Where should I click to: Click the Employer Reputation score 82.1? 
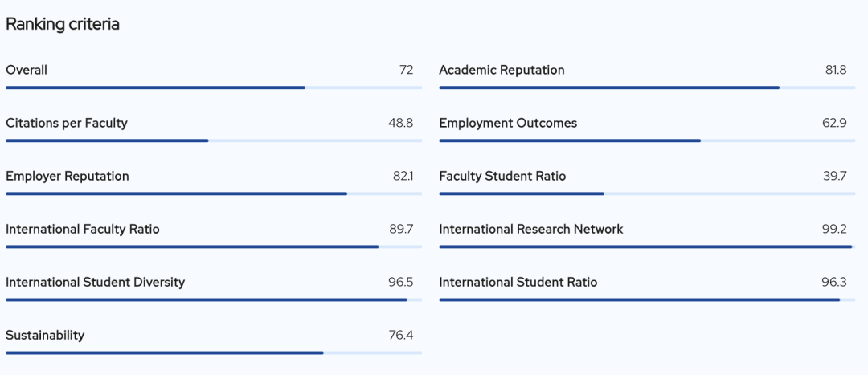click(x=403, y=176)
